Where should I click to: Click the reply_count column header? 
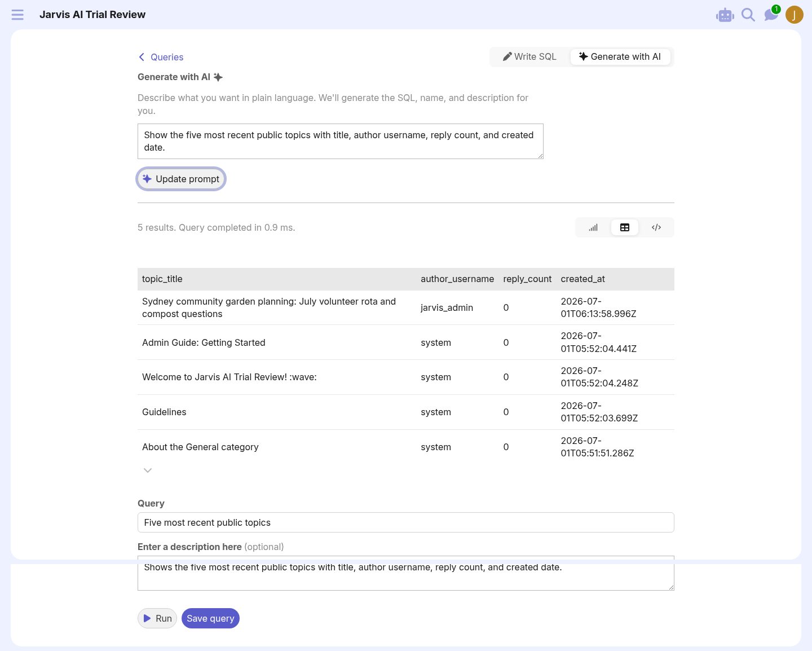[x=527, y=279]
